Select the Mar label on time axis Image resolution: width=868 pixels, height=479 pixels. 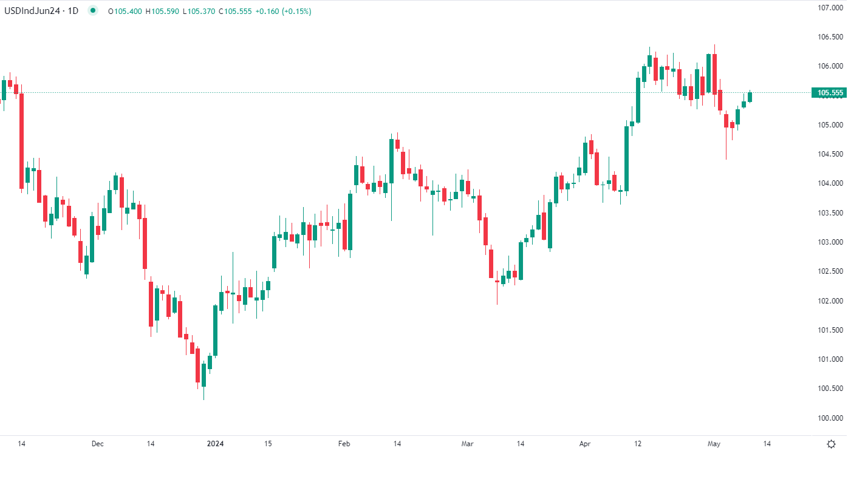(467, 444)
